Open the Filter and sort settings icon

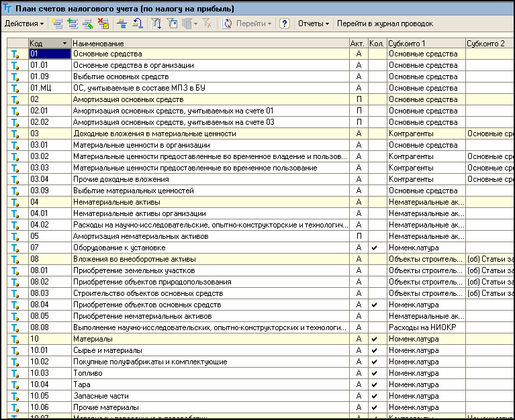[156, 23]
